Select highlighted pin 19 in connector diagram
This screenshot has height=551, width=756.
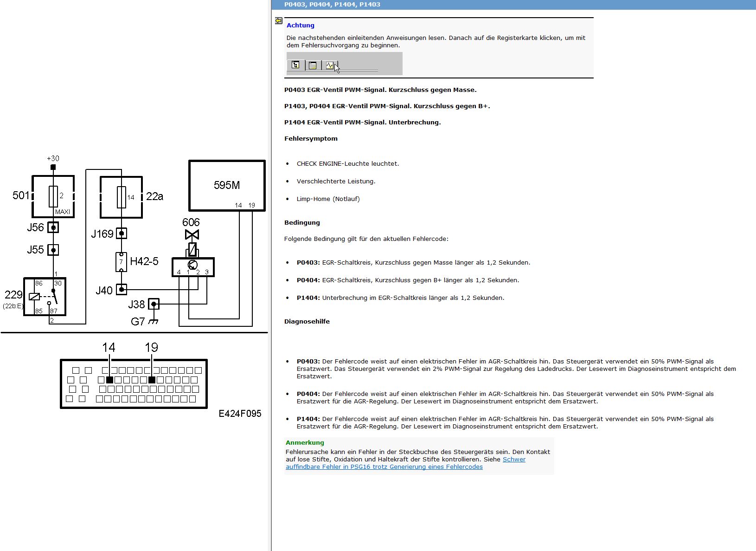coord(152,380)
